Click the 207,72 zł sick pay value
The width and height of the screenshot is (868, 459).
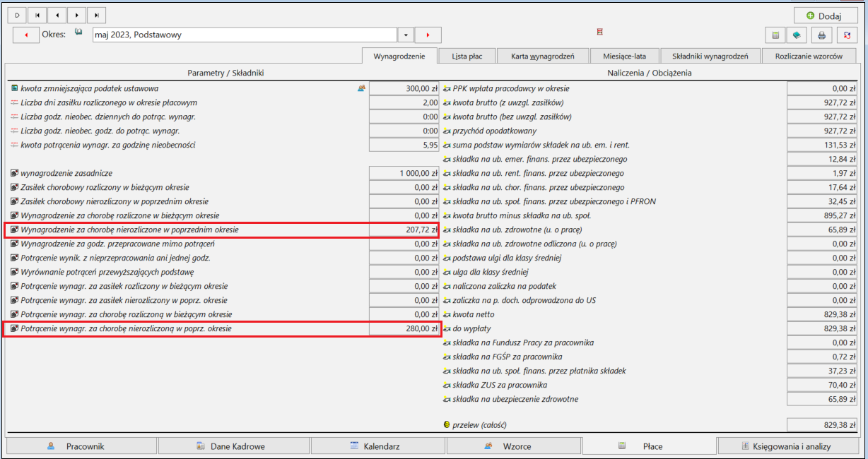pyautogui.click(x=404, y=229)
